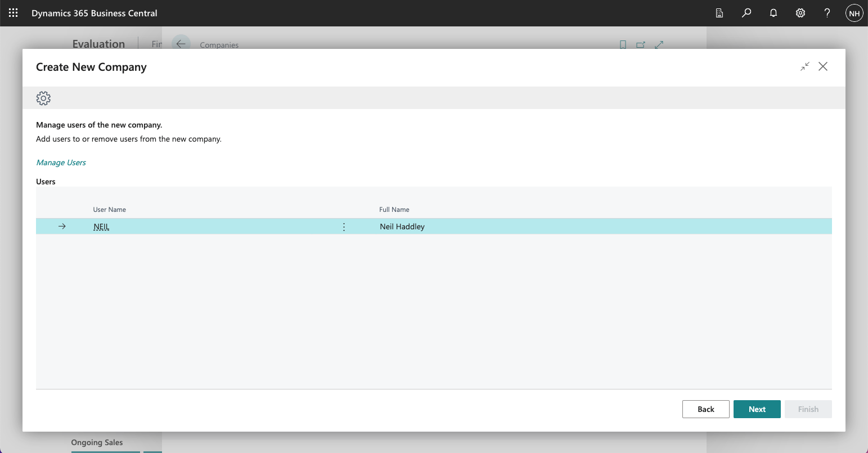
Task: Go back using Companies page arrow behind dialog
Action: tap(181, 44)
